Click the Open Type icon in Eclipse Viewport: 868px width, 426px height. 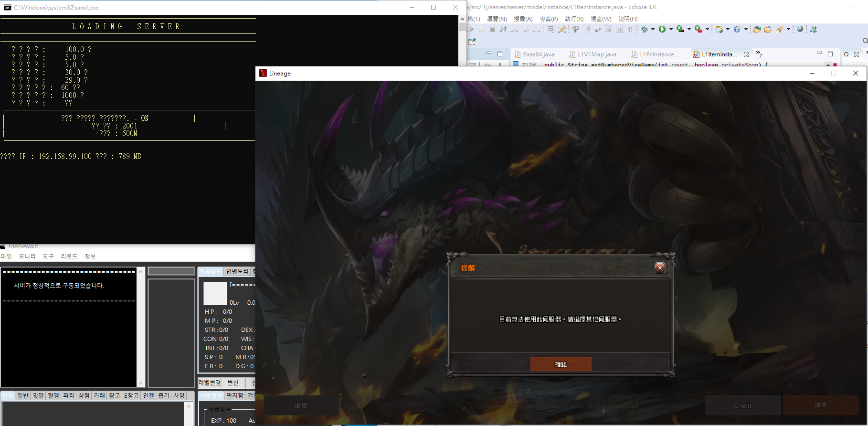[757, 29]
